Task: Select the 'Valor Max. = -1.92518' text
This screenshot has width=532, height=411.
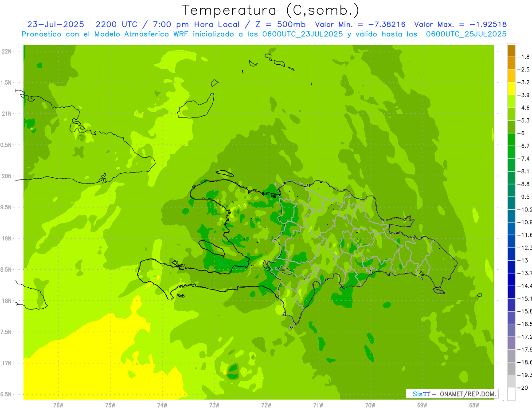Action: tap(460, 25)
